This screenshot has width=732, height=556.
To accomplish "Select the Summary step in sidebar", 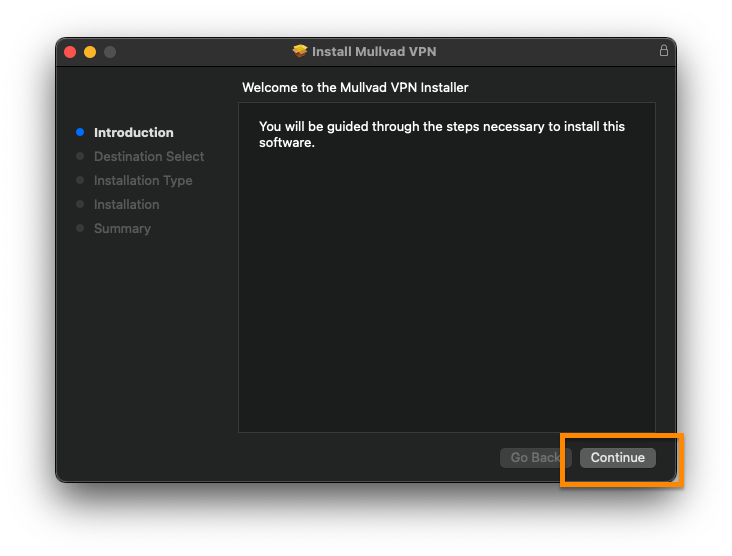I will point(122,228).
